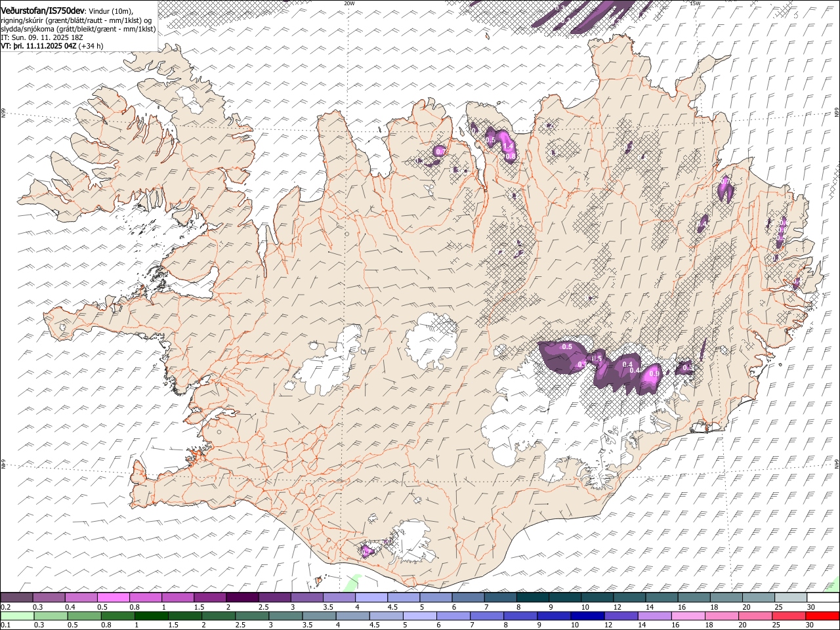
Task: Pick lower legend's 14 light purple swatch
Action: coord(654,616)
